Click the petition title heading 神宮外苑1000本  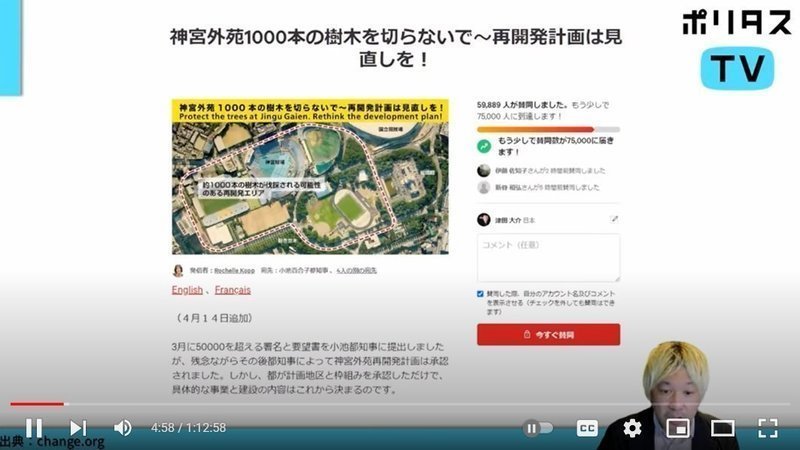pyautogui.click(x=396, y=48)
